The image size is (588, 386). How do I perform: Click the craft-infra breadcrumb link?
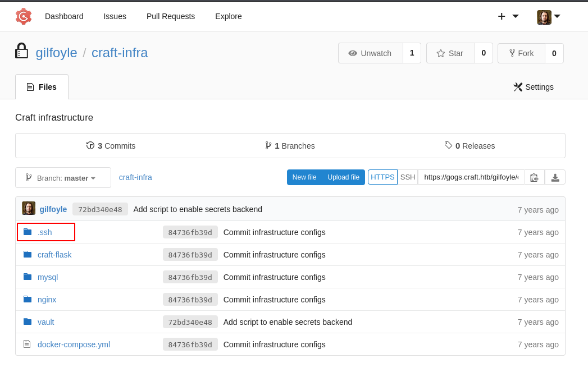click(x=135, y=177)
